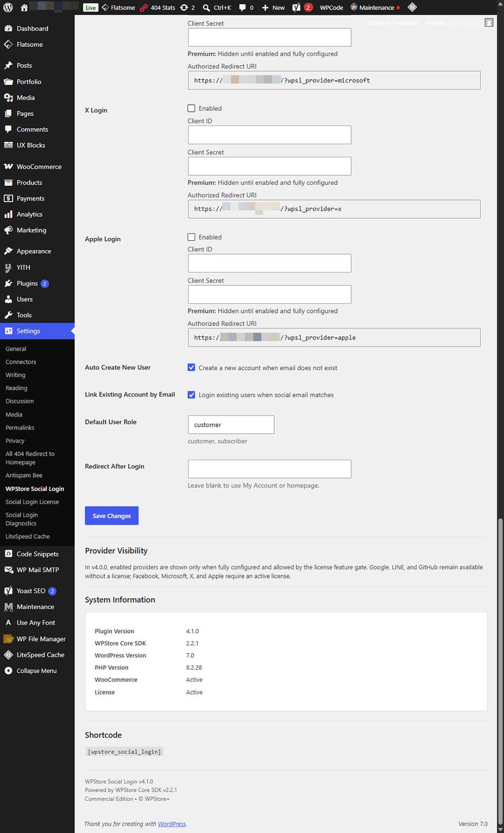Open LiteSpeed Cache under Settings submenu
The image size is (504, 833).
(28, 537)
